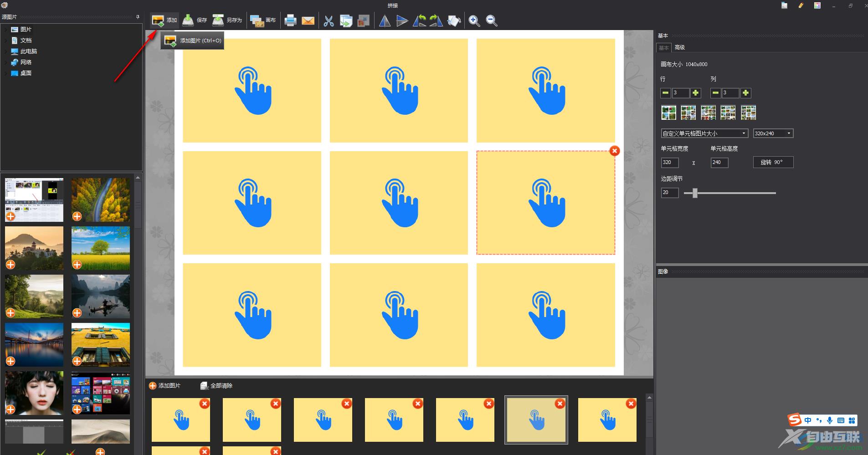Click the free rotate icon

click(x=454, y=21)
